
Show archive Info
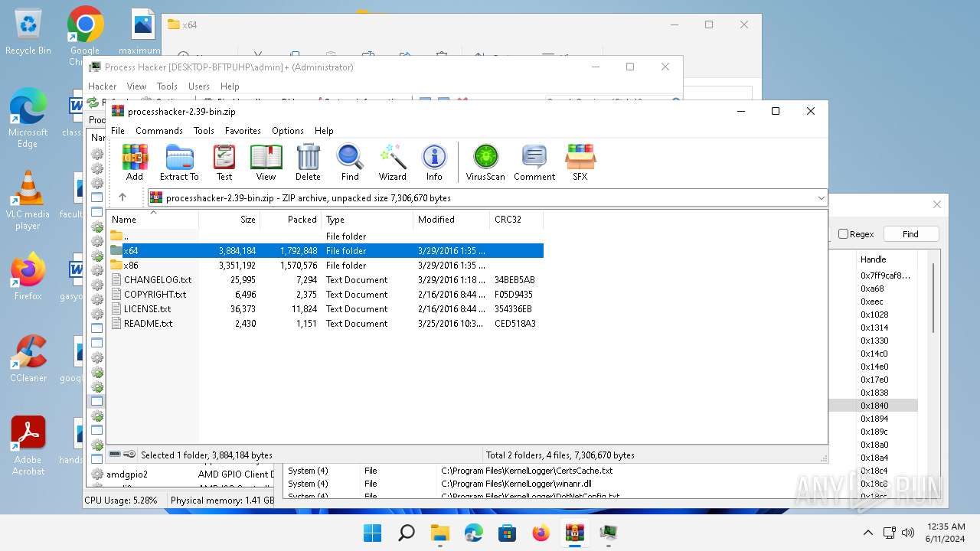(x=434, y=162)
